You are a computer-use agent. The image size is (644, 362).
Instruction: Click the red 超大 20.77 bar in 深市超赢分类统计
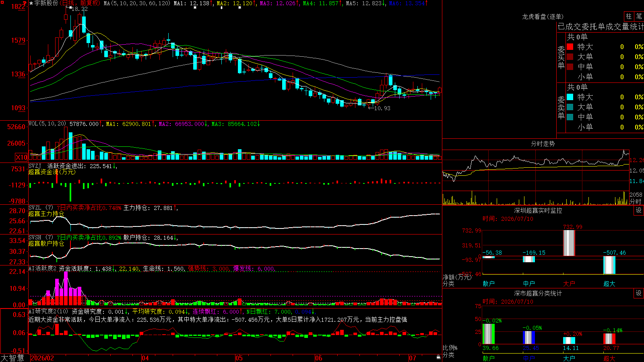[x=609, y=339]
